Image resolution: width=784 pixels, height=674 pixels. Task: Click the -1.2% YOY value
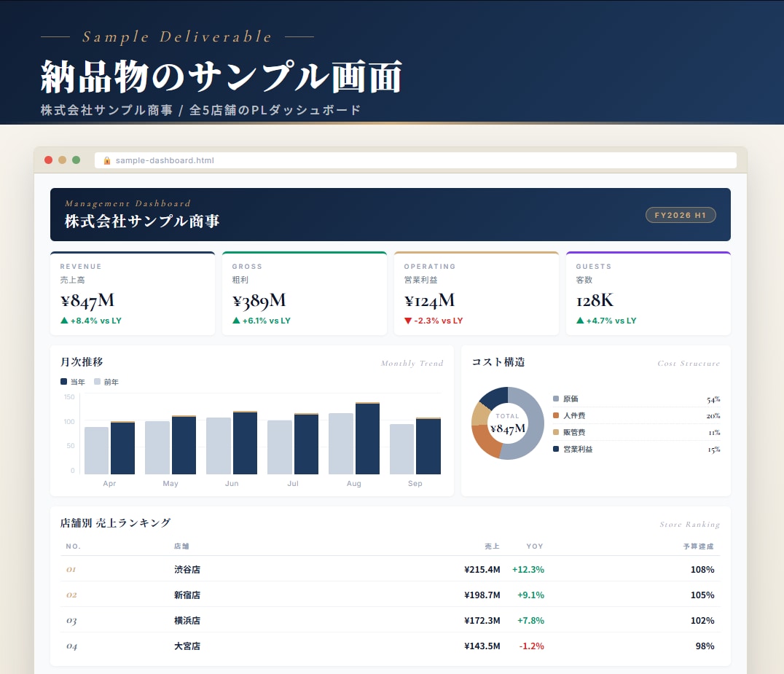(531, 646)
